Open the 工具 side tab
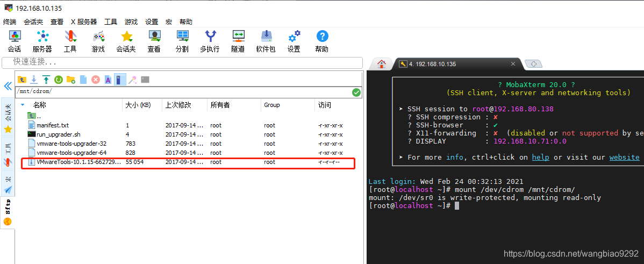644x264 pixels. pos(8,152)
